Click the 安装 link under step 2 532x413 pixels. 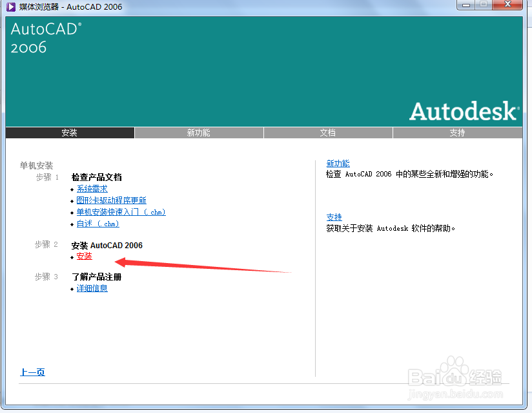pyautogui.click(x=84, y=256)
